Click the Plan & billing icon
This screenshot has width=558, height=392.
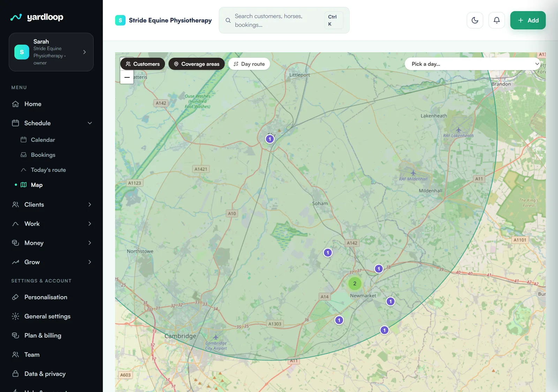(15, 336)
